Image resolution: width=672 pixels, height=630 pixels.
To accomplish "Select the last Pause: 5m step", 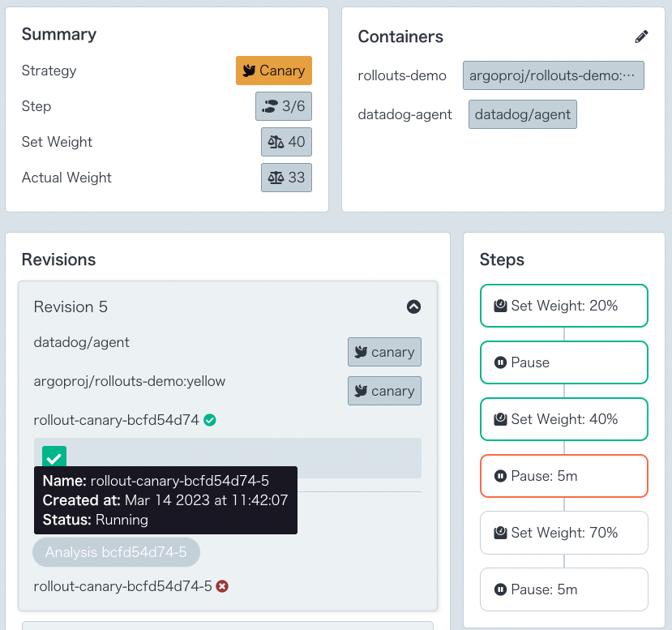I will coord(564,589).
